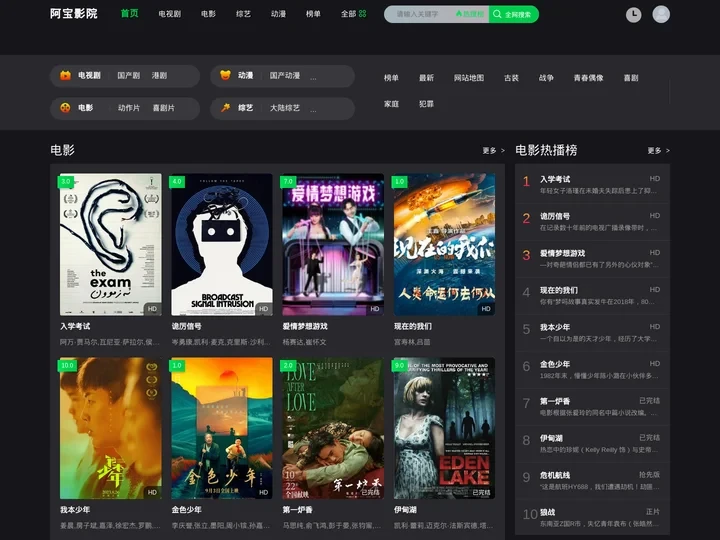The height and width of the screenshot is (540, 720).
Task: Open the 电影 nav tab in the header
Action: pos(208,14)
